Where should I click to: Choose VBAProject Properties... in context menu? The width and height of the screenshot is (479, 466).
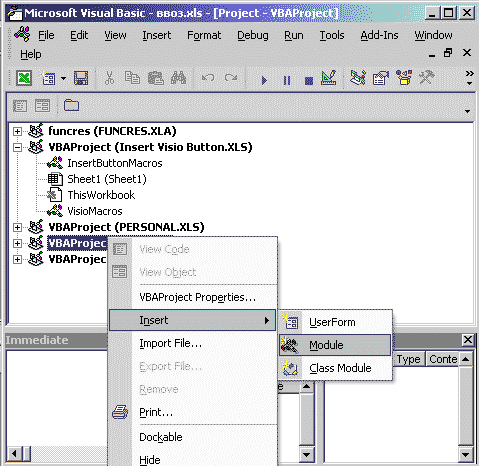(198, 297)
